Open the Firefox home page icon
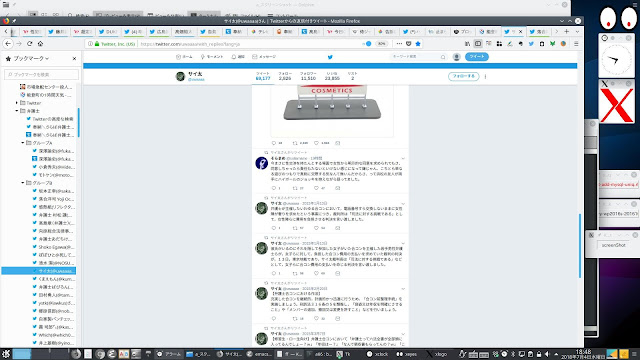640x360 pixels. (x=40, y=44)
